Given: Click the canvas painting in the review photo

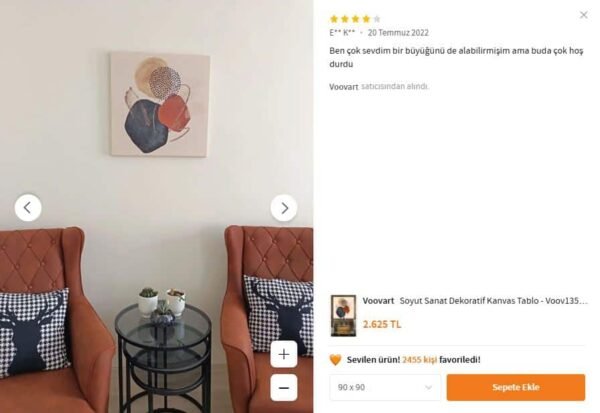Looking at the screenshot, I should coord(160,104).
